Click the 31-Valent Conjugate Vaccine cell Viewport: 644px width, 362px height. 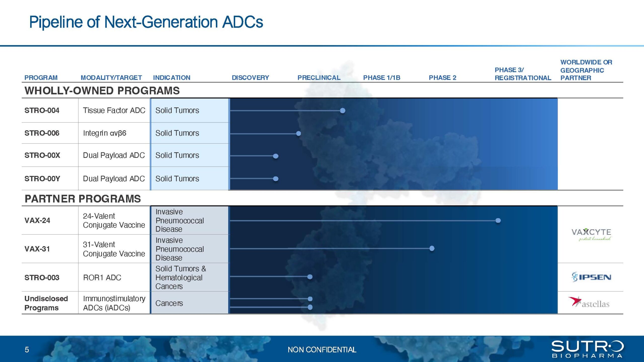(x=114, y=249)
